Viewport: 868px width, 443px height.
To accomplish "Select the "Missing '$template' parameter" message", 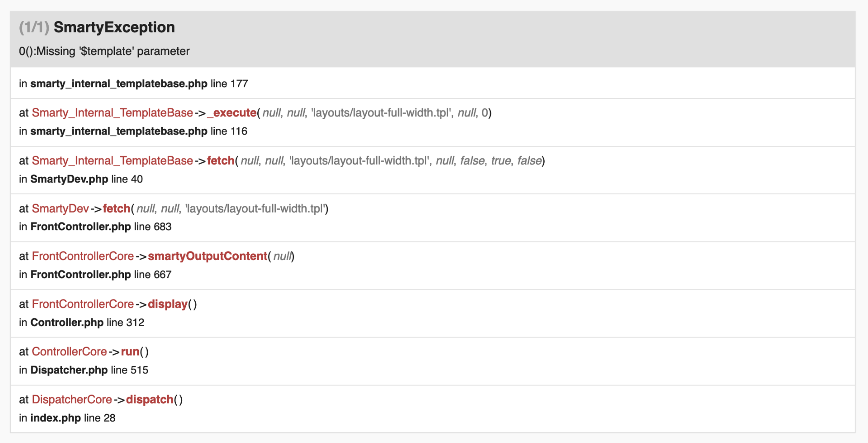I will click(113, 51).
